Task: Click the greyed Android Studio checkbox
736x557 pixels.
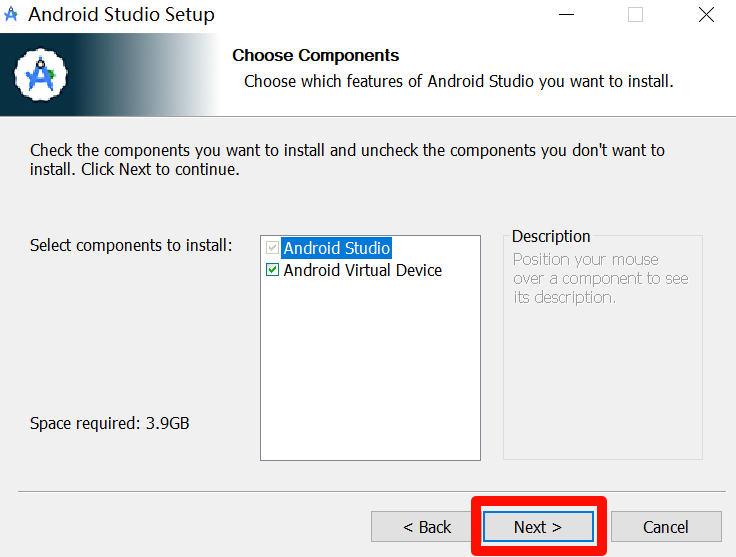Action: [272, 247]
